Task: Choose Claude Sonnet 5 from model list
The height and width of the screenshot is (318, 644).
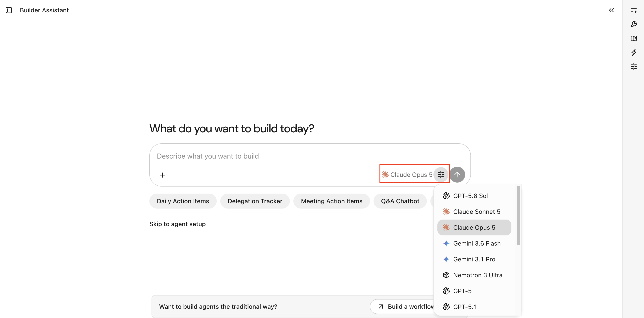Action: 474,211
